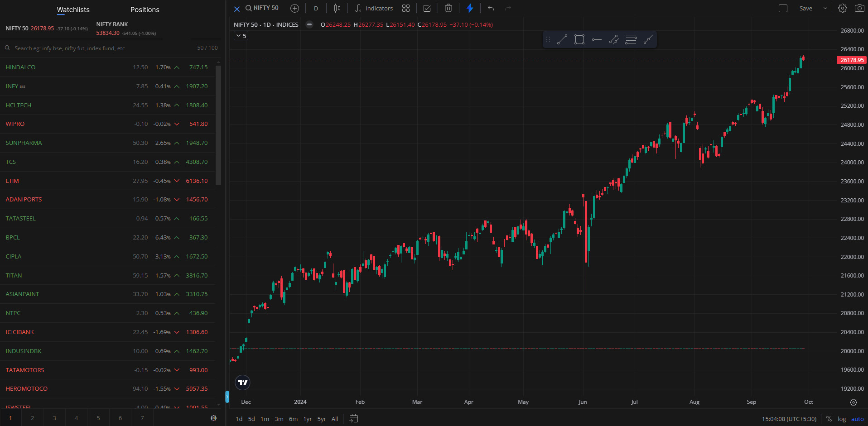The height and width of the screenshot is (426, 868).
Task: Click the add symbol plus icon
Action: coord(294,8)
